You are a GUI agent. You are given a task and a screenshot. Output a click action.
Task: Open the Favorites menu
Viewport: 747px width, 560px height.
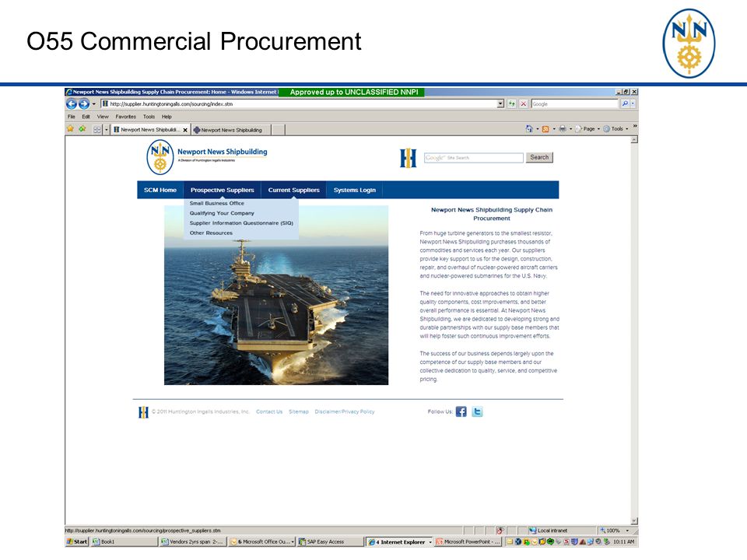126,117
